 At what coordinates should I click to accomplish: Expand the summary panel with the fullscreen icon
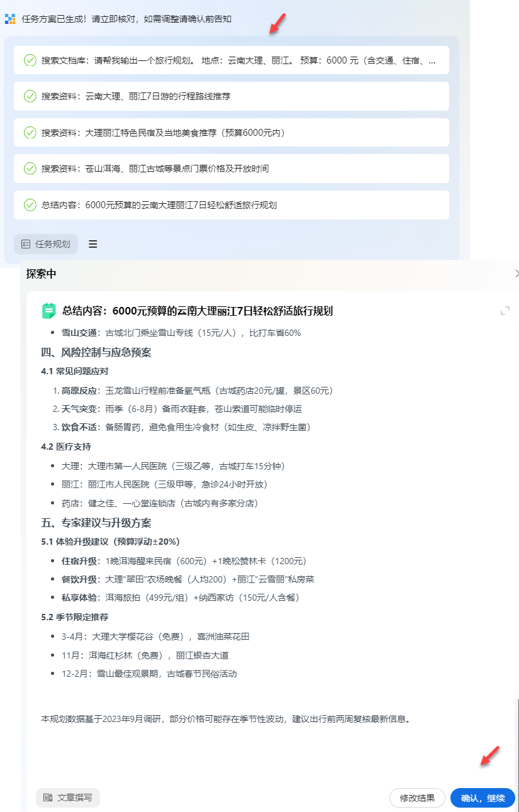(505, 311)
